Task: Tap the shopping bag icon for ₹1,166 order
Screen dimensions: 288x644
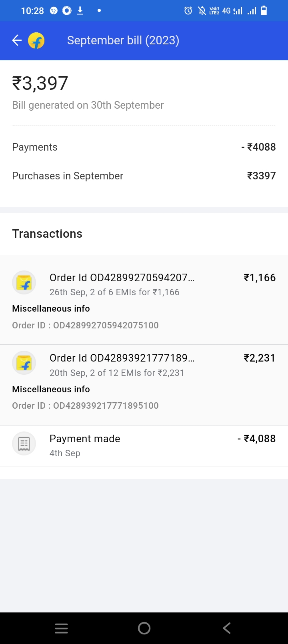Action: coord(24,283)
